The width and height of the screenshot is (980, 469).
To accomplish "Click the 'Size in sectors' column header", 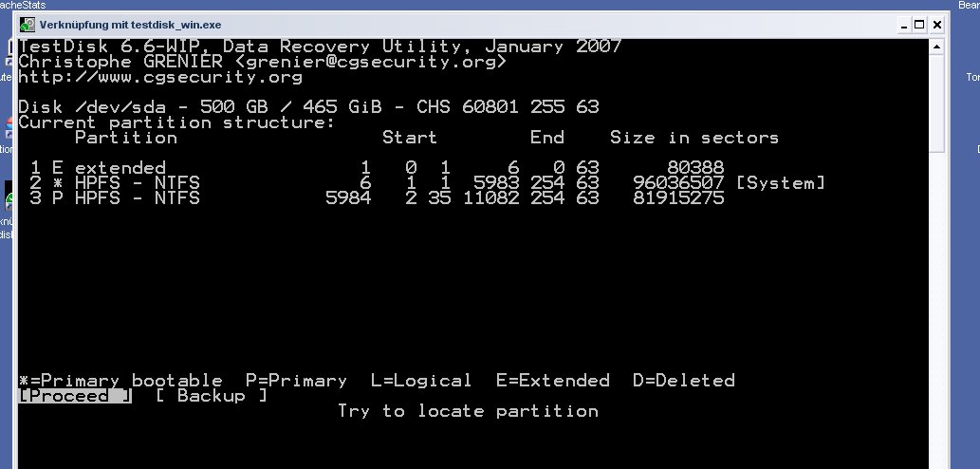I will 694,138.
